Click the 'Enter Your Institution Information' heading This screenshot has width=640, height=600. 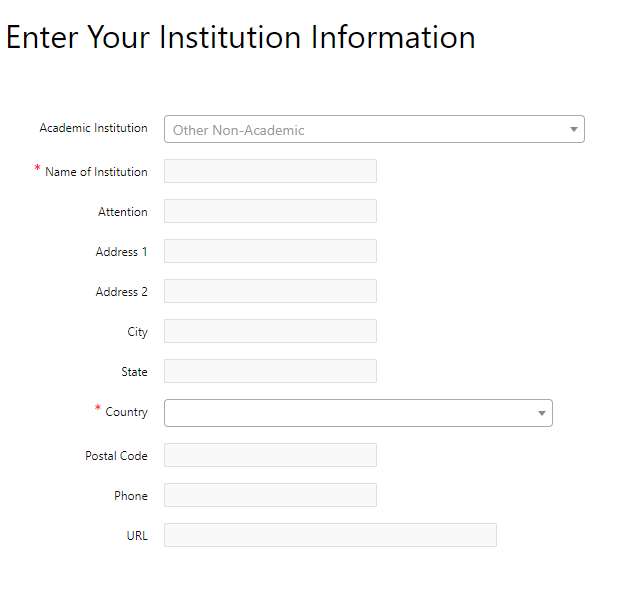point(241,37)
